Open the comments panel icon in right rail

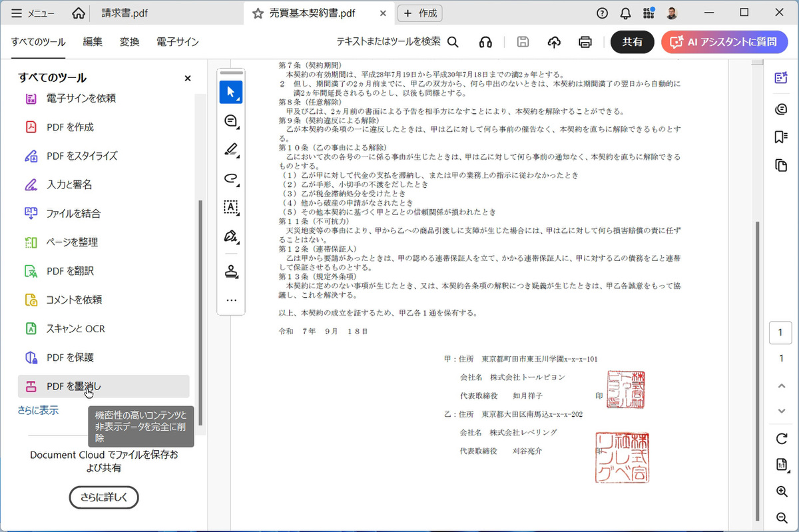tap(781, 109)
